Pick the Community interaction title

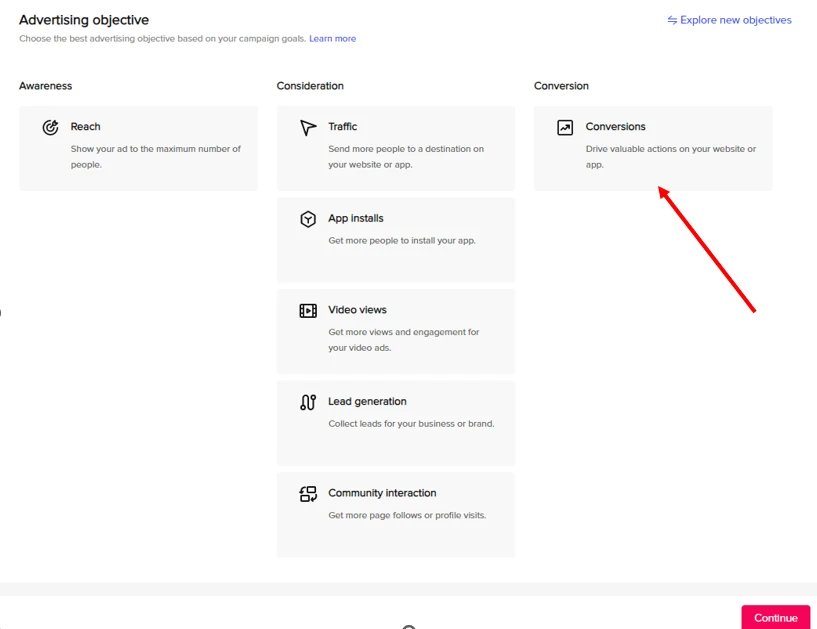(x=382, y=493)
